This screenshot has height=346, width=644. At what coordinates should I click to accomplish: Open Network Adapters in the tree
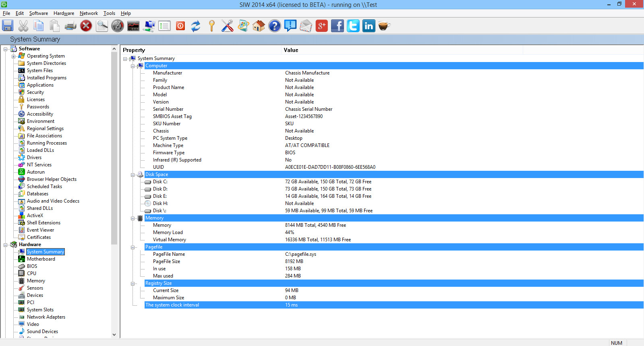46,317
